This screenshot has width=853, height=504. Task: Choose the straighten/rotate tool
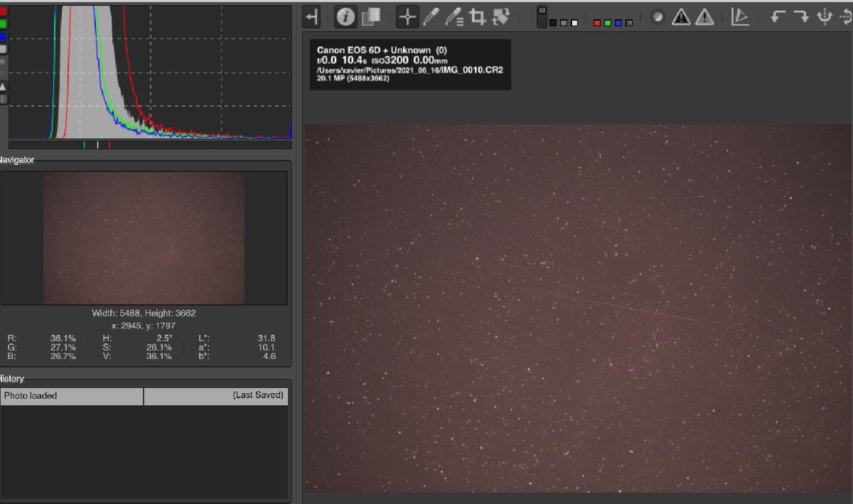point(501,17)
